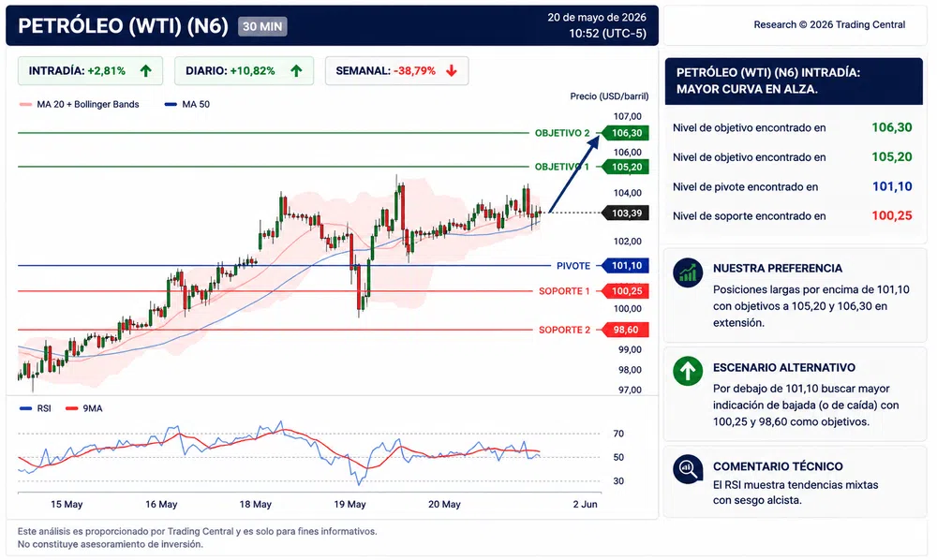Click the 98,60 support price tag
Viewport: 937px width, 560px height.
[x=624, y=330]
